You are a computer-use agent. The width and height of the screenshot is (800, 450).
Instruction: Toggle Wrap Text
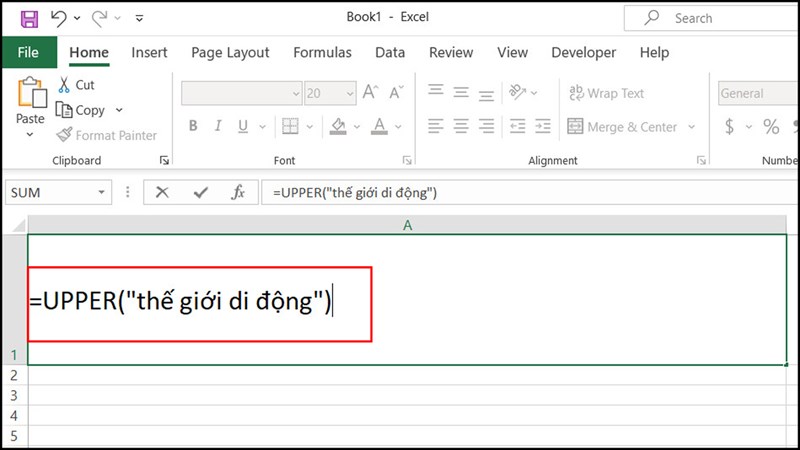tap(606, 93)
